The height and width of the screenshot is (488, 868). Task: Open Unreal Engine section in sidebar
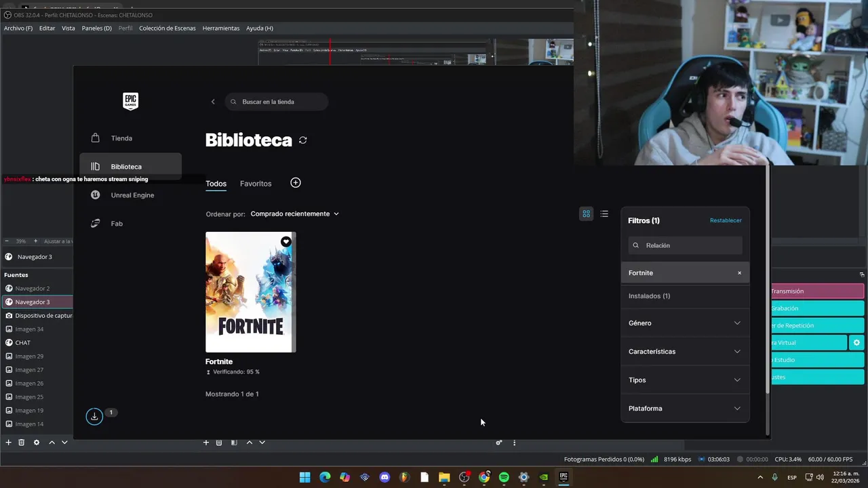[x=130, y=195]
